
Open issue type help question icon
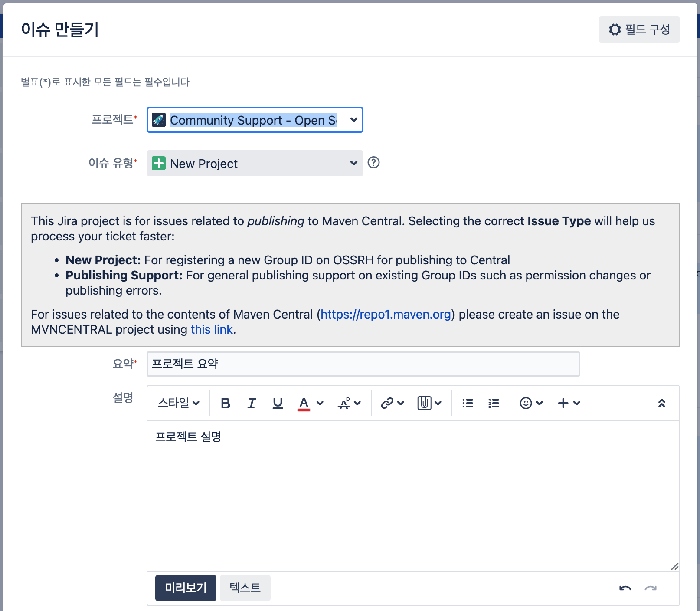[373, 162]
